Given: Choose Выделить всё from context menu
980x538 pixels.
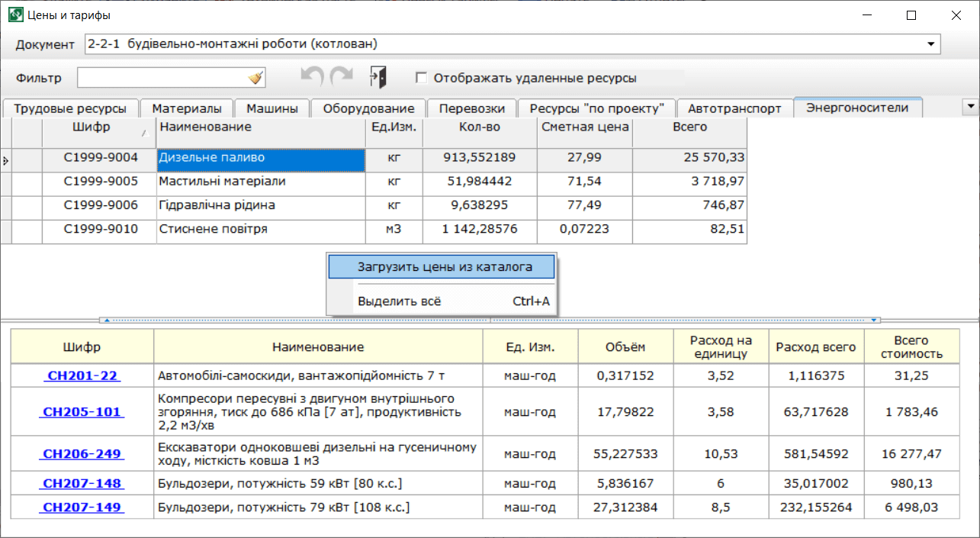Looking at the screenshot, I should coord(399,301).
